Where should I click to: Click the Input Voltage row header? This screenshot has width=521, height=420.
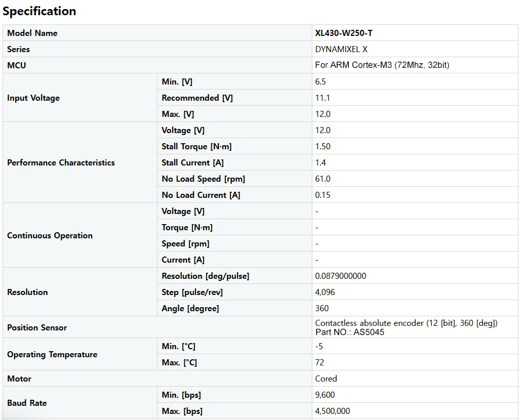click(x=33, y=98)
